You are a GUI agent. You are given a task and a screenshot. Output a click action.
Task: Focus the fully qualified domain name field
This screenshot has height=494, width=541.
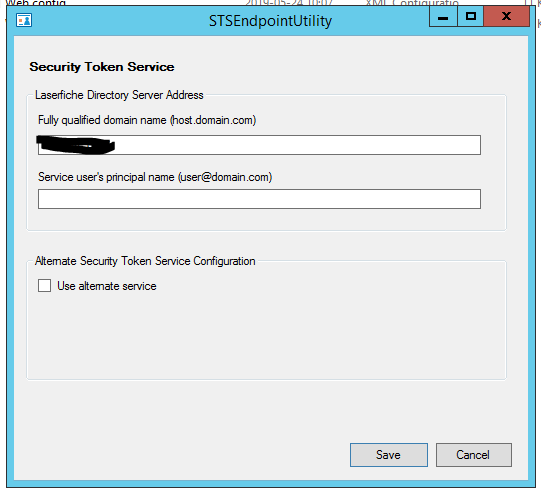(x=259, y=145)
